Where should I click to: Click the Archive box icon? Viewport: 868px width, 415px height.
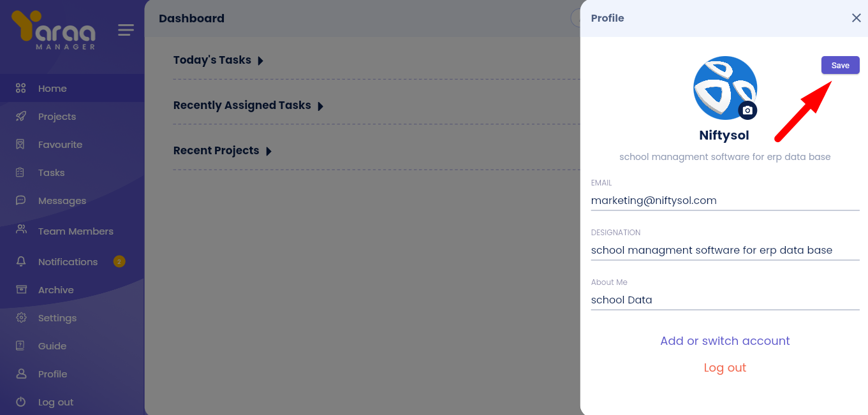pyautogui.click(x=21, y=290)
